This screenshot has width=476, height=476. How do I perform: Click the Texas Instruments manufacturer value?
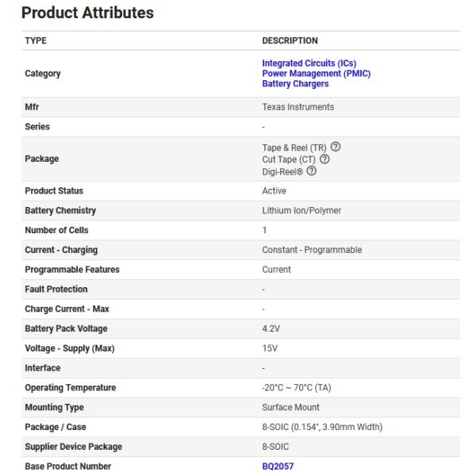pyautogui.click(x=297, y=107)
